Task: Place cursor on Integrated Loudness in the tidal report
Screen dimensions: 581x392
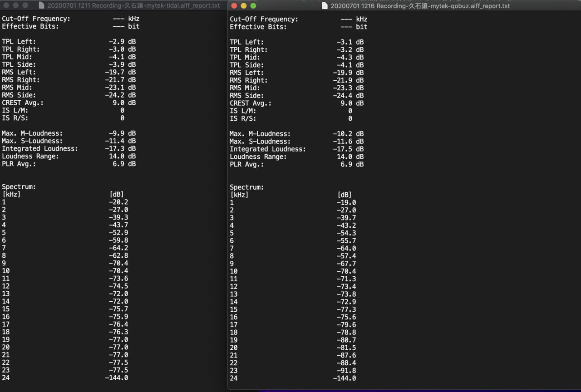Action: (x=40, y=148)
